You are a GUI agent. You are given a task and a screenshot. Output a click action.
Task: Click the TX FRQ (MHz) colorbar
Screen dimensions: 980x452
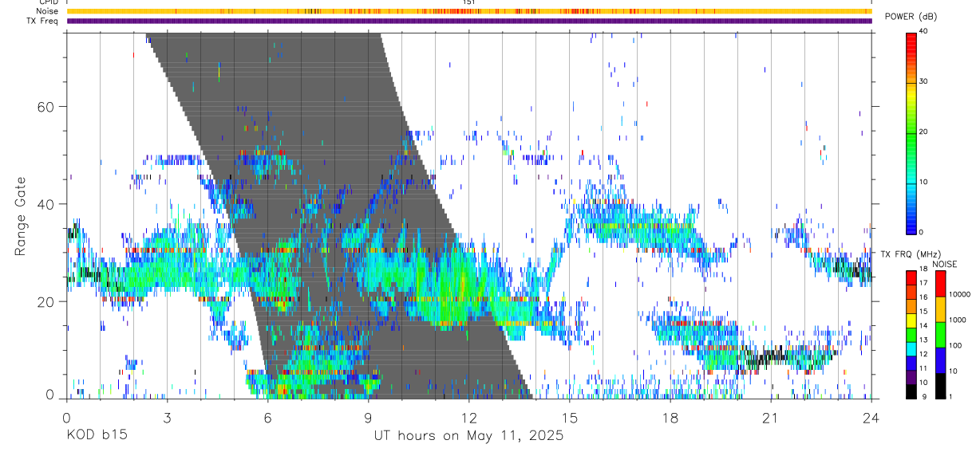click(911, 334)
